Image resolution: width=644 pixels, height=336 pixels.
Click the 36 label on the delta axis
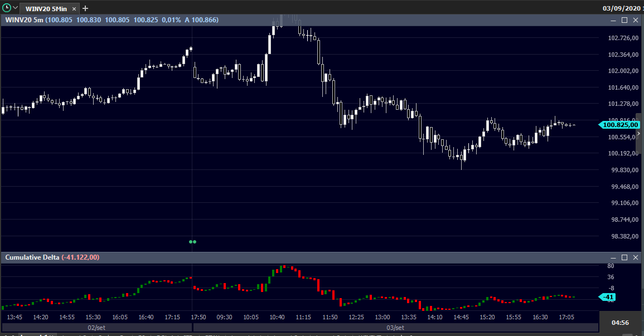tap(611, 277)
